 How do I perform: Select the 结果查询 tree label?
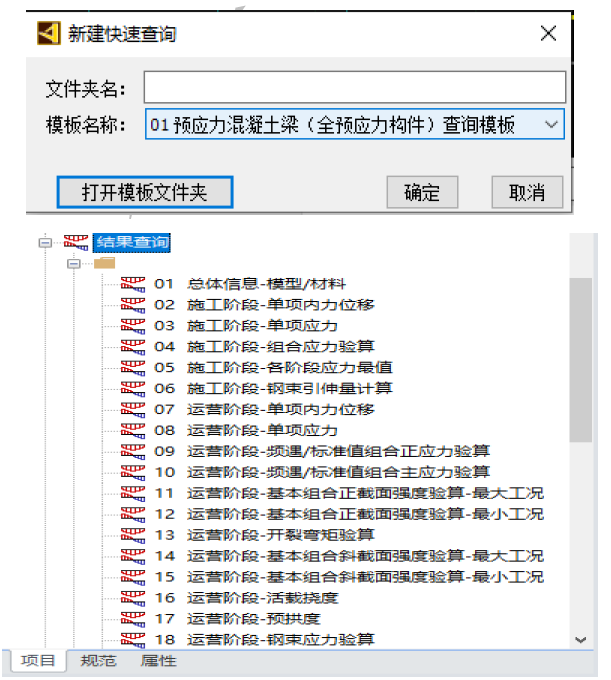point(132,242)
